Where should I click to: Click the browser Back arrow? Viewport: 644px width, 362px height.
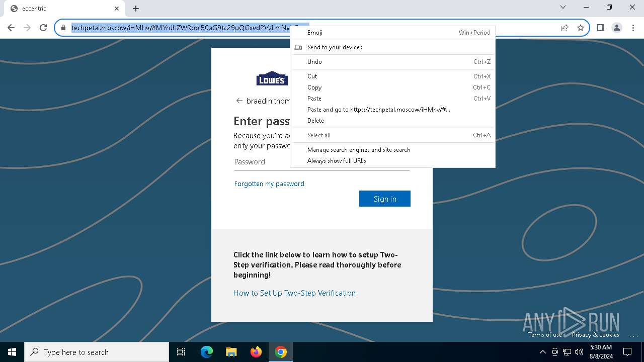[x=11, y=28]
